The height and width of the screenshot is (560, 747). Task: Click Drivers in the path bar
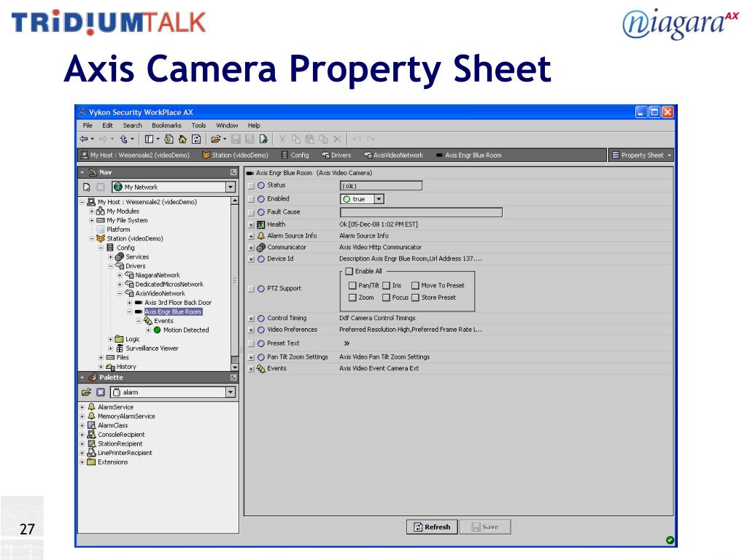click(x=336, y=155)
